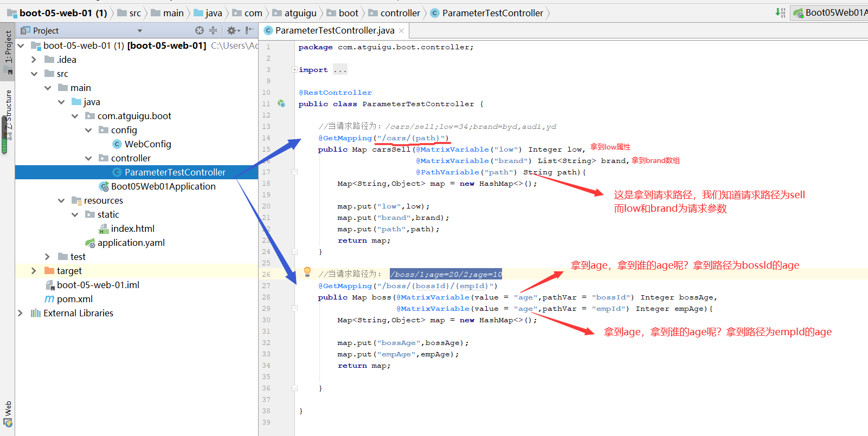Select pom.xml in project tree
The image size is (868, 436).
[68, 299]
